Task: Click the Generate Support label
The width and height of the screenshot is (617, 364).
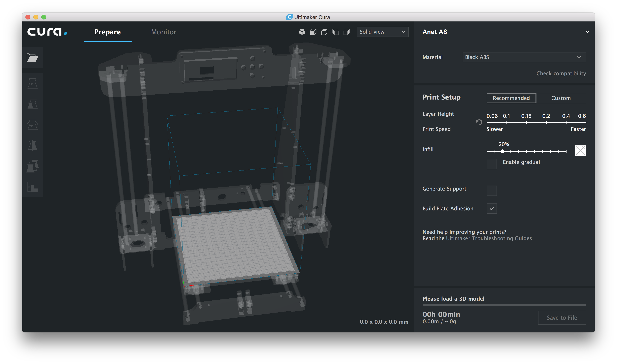Action: 444,189
